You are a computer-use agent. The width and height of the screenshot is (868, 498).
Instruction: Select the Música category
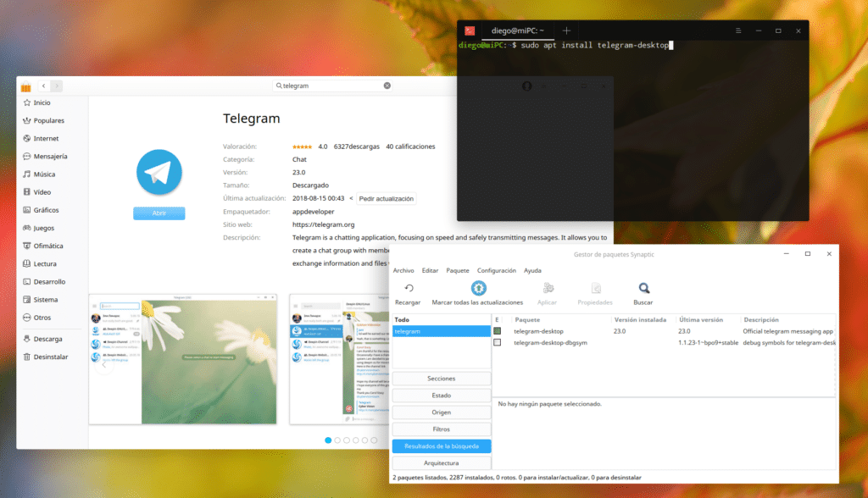point(39,174)
